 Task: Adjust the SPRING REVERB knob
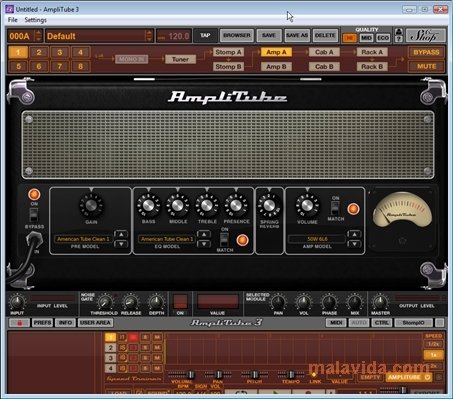tap(269, 206)
